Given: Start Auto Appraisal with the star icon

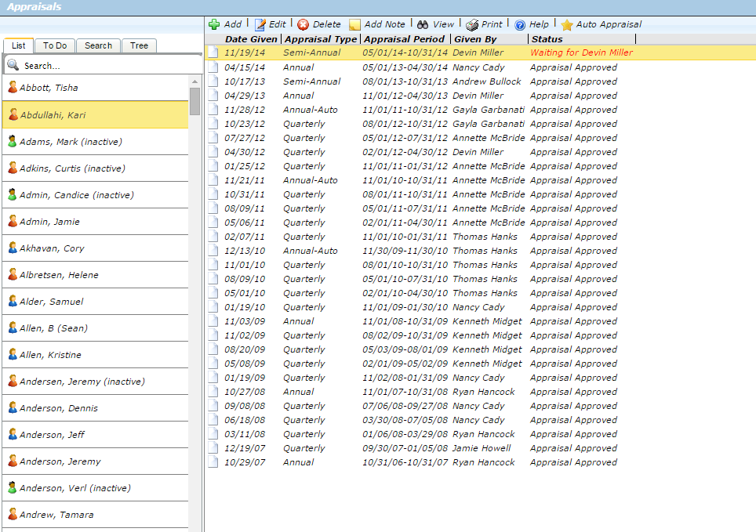Looking at the screenshot, I should [567, 24].
